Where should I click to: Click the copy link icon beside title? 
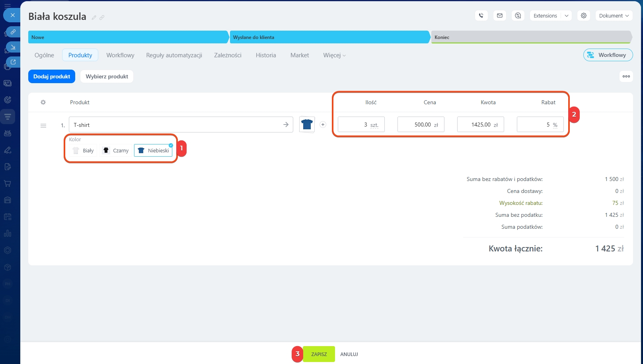pos(102,18)
